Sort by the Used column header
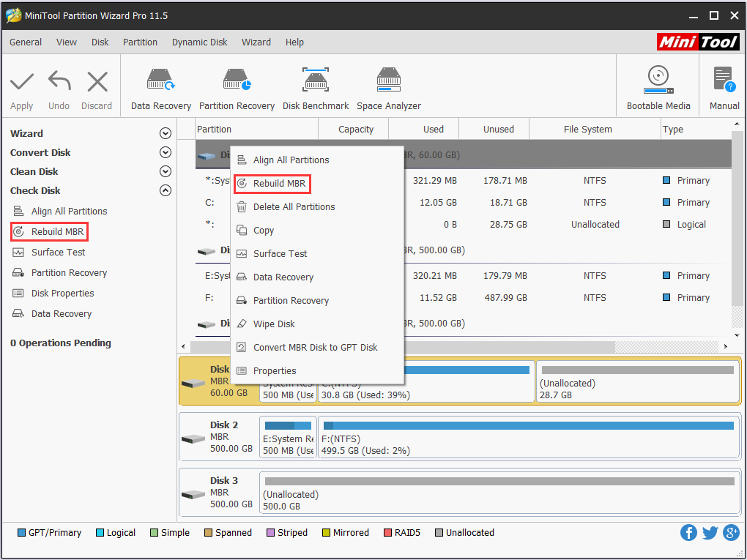Viewport: 747px width, 560px height. pos(424,129)
